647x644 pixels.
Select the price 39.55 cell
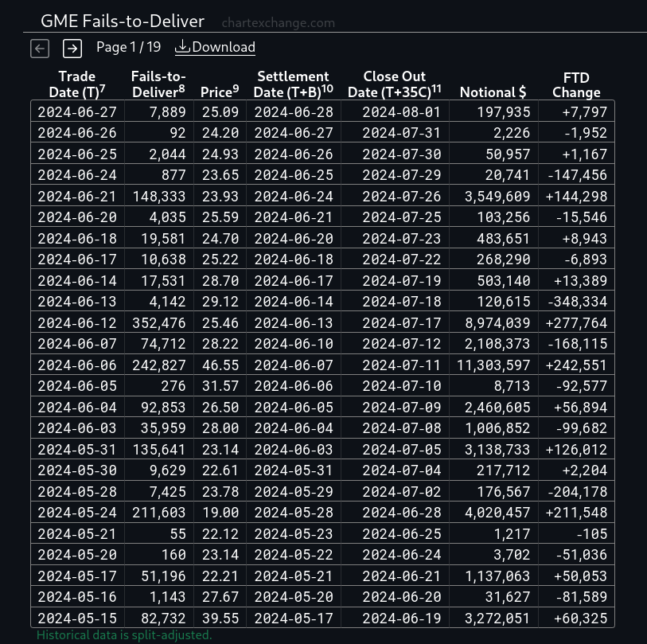point(220,618)
